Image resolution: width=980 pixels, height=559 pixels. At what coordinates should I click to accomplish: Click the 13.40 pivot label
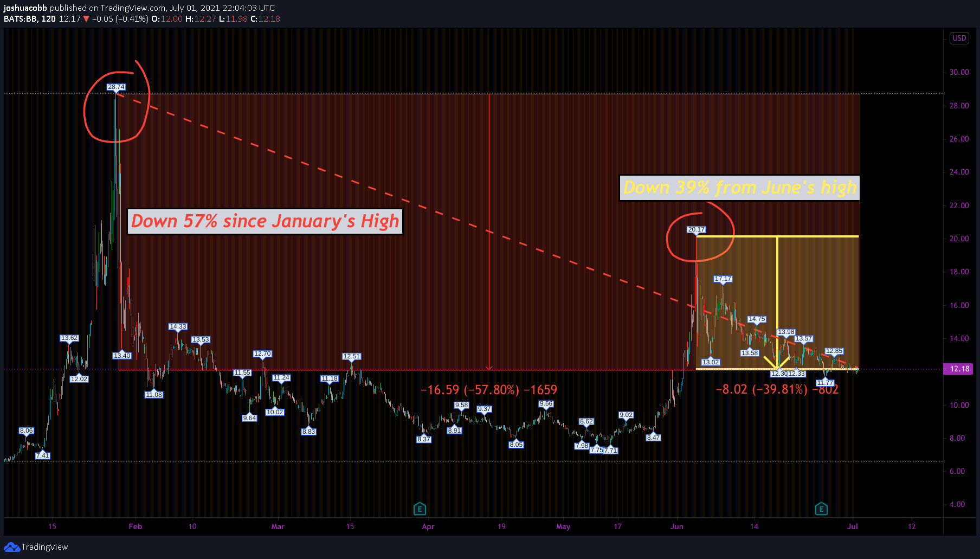(x=122, y=356)
